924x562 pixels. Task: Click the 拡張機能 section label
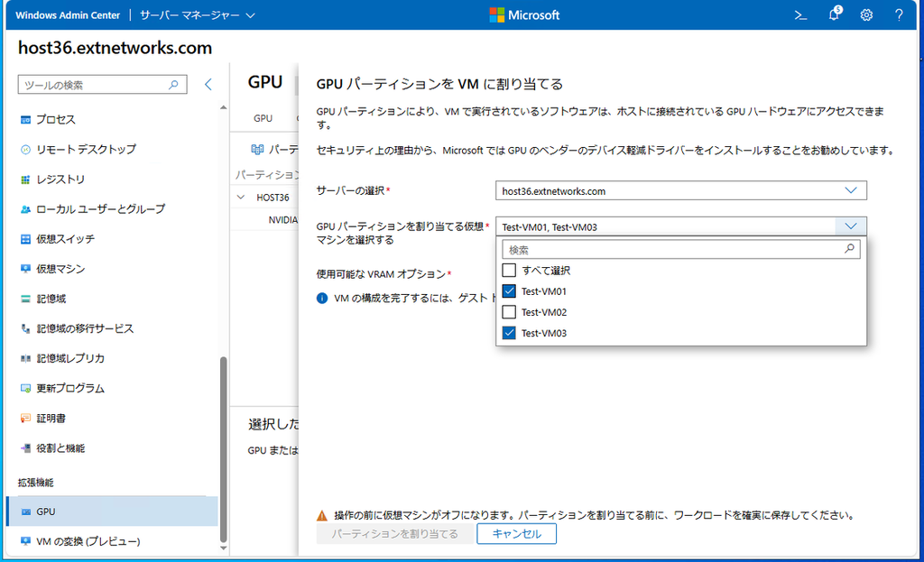coord(35,483)
